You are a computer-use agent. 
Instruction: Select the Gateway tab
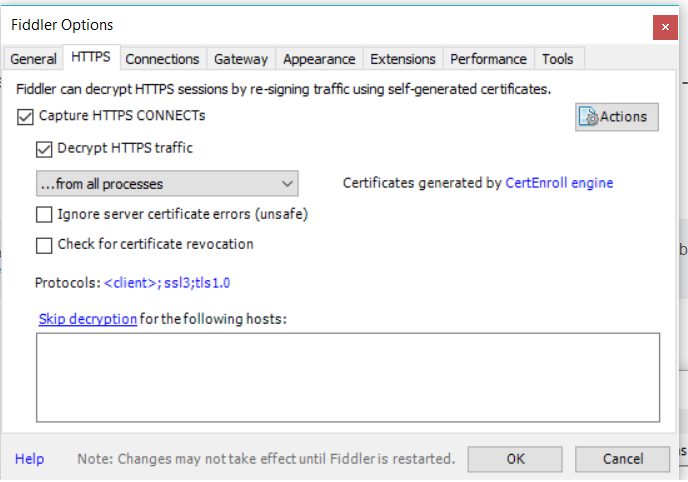coord(241,59)
